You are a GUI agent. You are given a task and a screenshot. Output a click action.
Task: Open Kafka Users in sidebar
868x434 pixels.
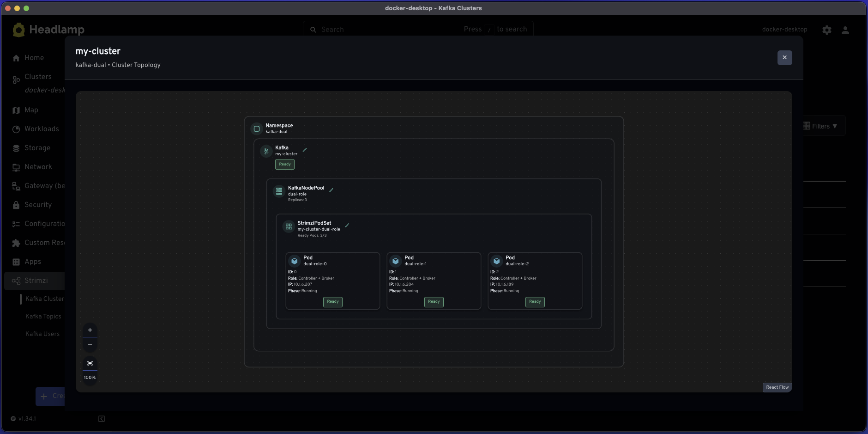coord(42,334)
